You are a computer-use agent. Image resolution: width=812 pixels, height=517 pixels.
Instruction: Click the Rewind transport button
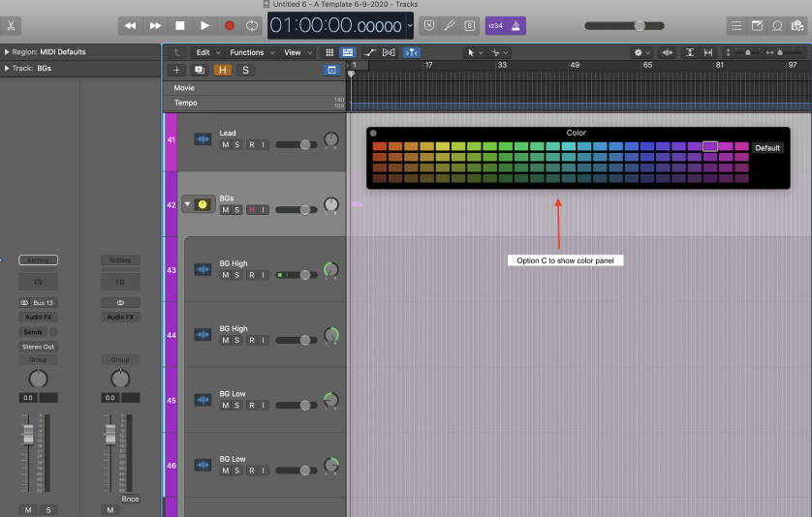[x=131, y=25]
